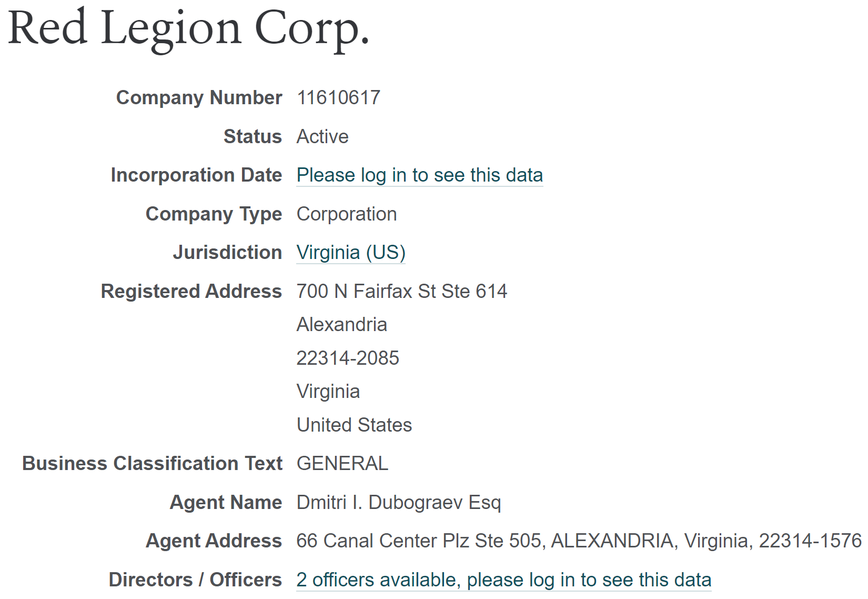Open the Virginia (US) jurisdiction link
868x599 pixels.
click(351, 253)
